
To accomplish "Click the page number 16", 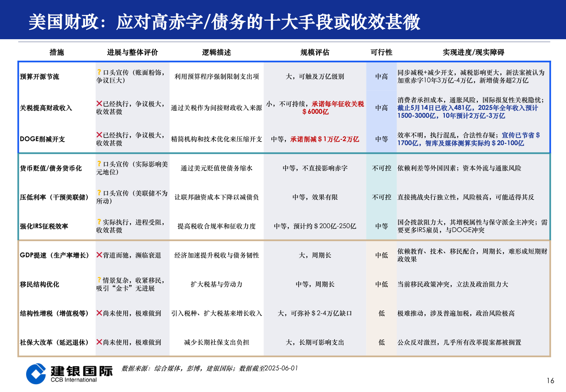I will click(x=550, y=380).
